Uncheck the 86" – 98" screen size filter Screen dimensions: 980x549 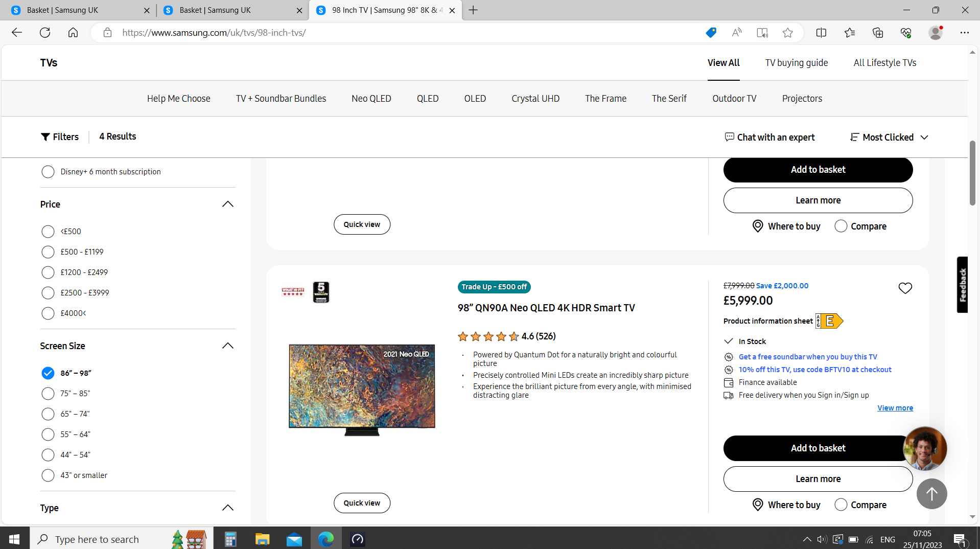coord(48,373)
